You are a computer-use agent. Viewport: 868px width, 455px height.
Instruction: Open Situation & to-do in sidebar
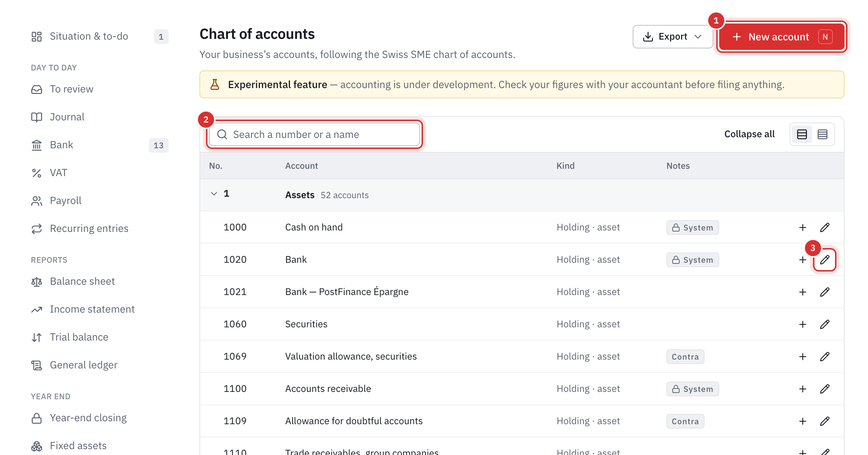[100, 36]
